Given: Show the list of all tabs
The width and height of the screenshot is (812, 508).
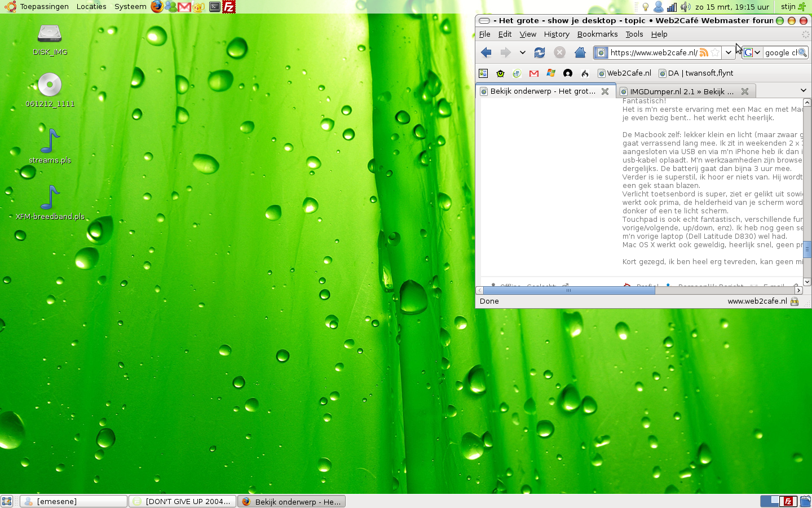Looking at the screenshot, I should 803,91.
